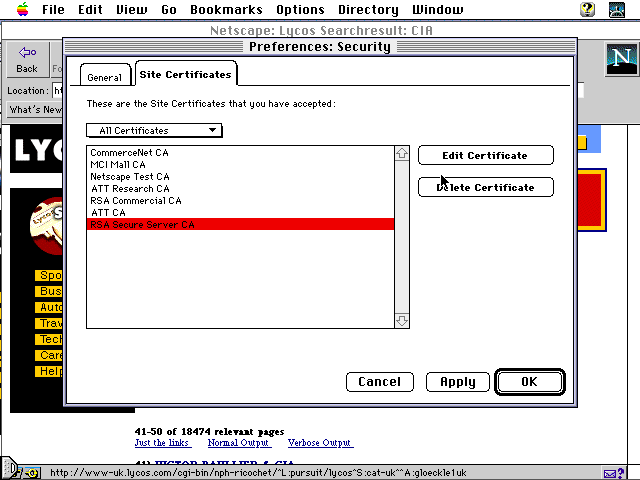The height and width of the screenshot is (480, 640).
Task: Click the Netscape N logo
Action: pos(622,60)
